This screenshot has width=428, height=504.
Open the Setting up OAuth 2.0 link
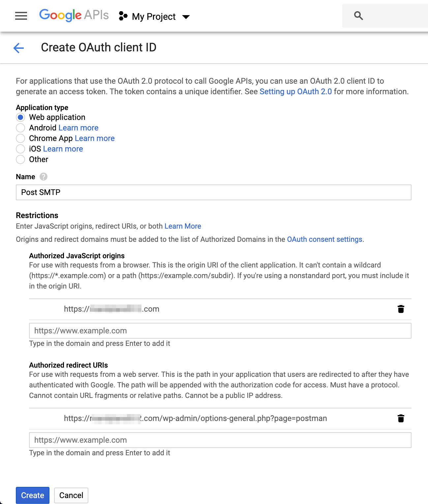[x=295, y=92]
